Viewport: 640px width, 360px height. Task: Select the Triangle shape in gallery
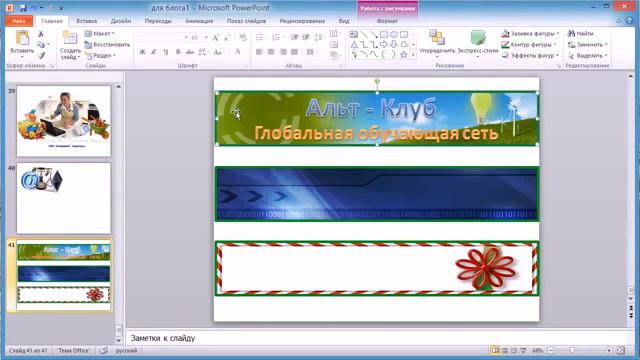354,44
